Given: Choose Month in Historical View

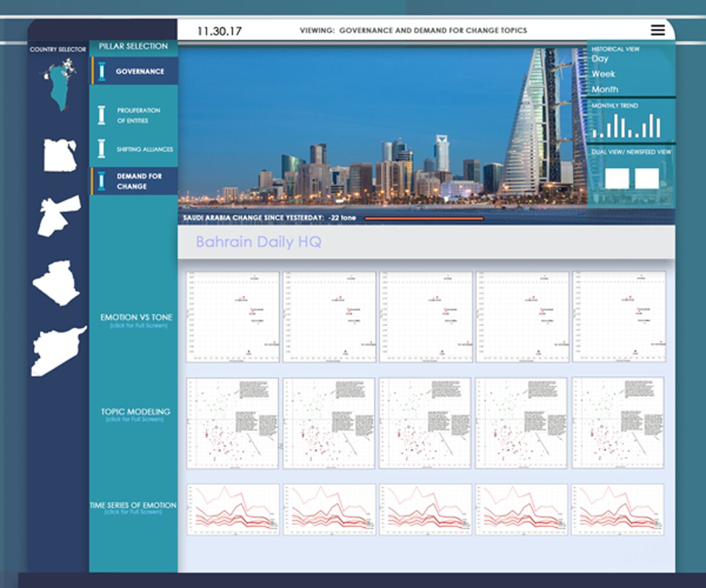Looking at the screenshot, I should click(605, 89).
